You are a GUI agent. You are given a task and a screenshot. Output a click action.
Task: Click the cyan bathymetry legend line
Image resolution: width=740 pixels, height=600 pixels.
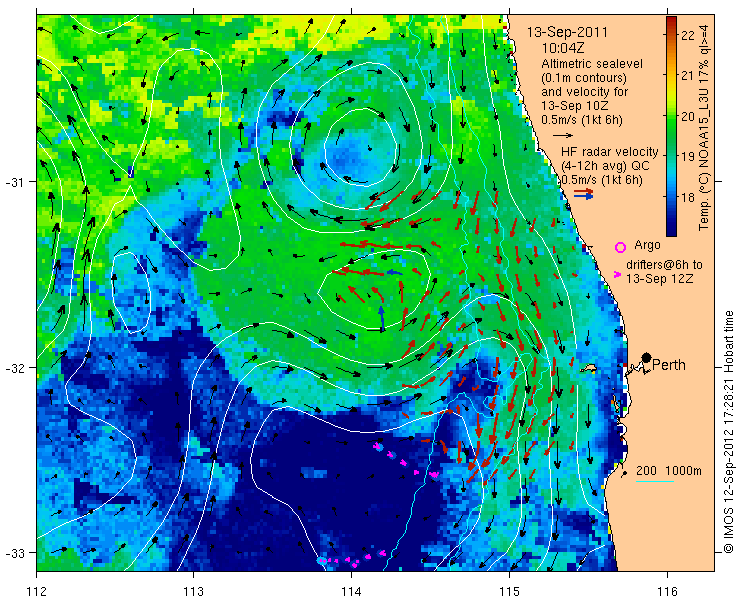[655, 481]
